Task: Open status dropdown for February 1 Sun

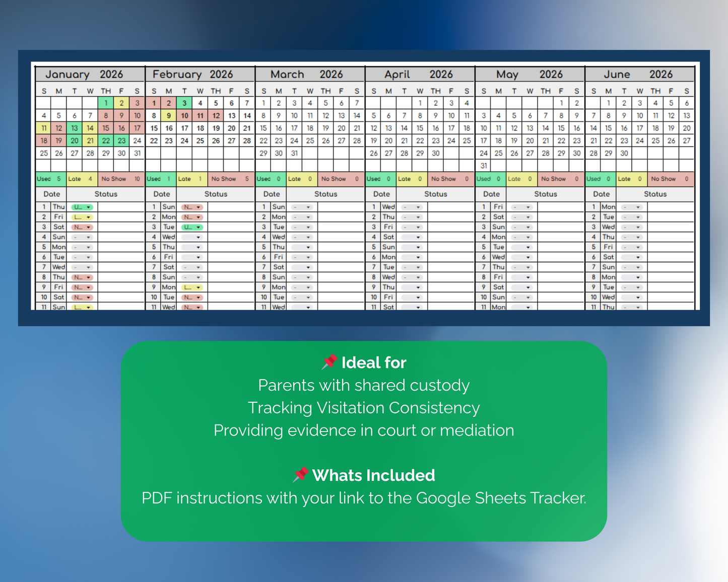Action: click(x=192, y=207)
